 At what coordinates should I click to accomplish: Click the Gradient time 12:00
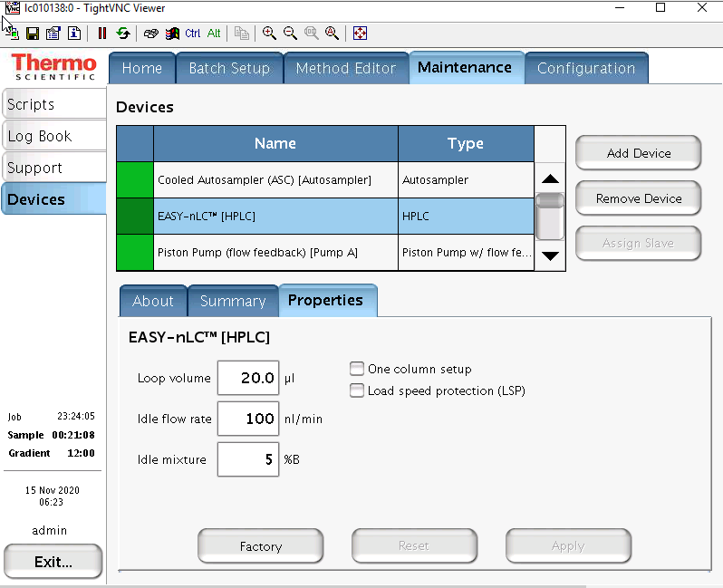click(82, 453)
